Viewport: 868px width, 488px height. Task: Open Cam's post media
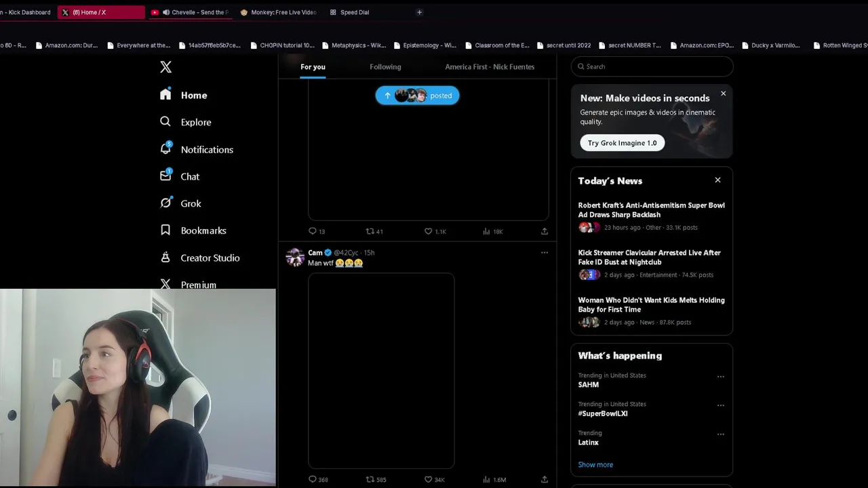[381, 370]
